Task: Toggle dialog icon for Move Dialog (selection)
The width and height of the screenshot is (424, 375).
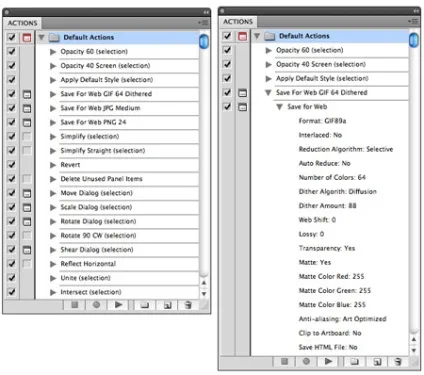Action: pos(27,193)
